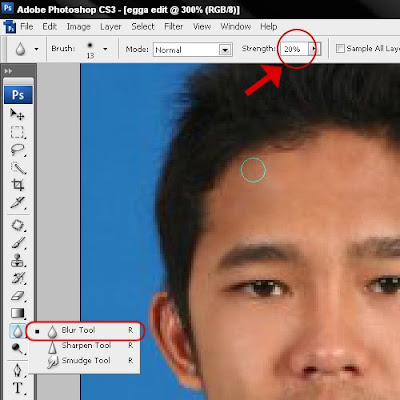Open the Edit menu
Screen dimensions: 400x400
click(x=49, y=27)
